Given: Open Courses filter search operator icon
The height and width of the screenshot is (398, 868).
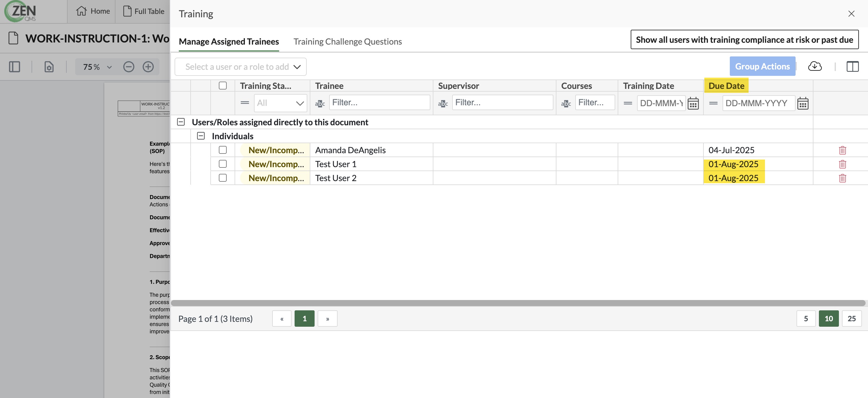Looking at the screenshot, I should click(566, 103).
